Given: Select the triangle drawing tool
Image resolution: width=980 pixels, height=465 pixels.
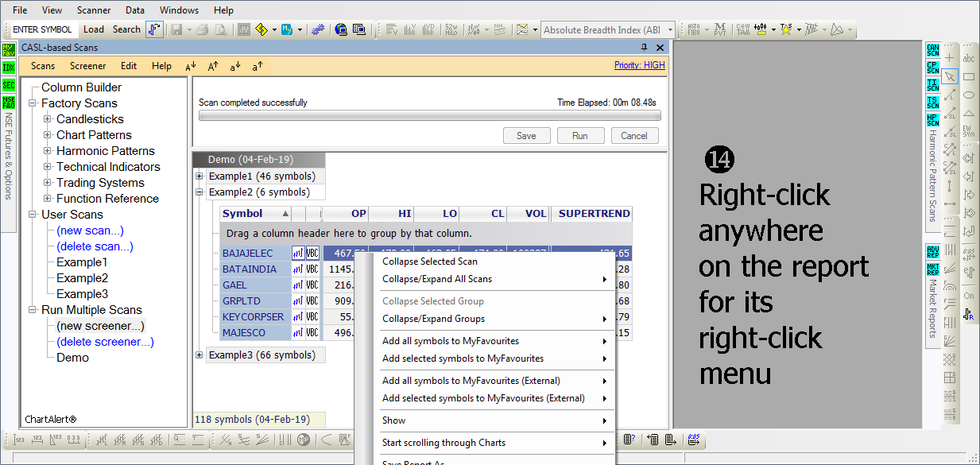Looking at the screenshot, I should point(969,112).
